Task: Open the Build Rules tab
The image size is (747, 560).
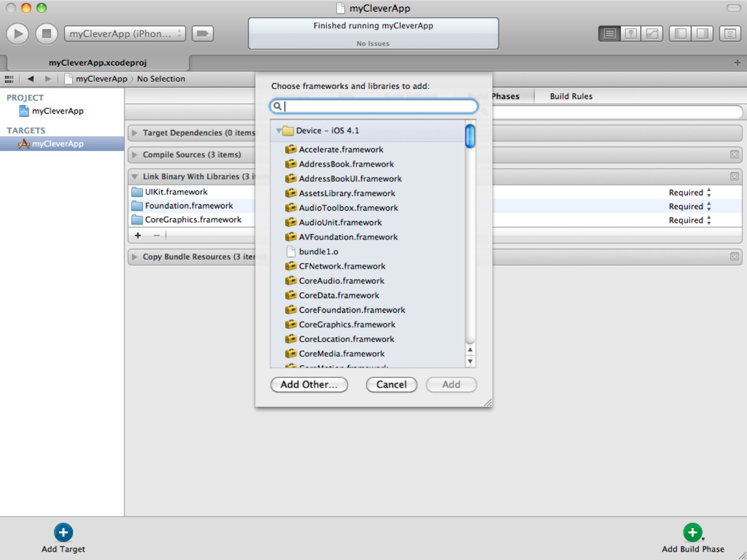Action: (x=571, y=96)
